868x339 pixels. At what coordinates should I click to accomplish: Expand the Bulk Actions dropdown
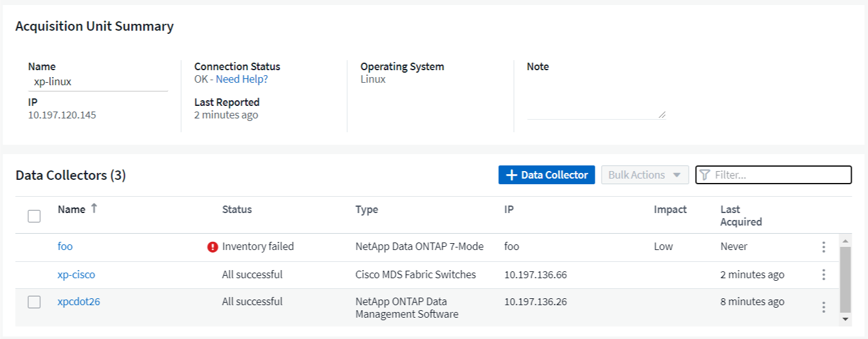click(644, 175)
